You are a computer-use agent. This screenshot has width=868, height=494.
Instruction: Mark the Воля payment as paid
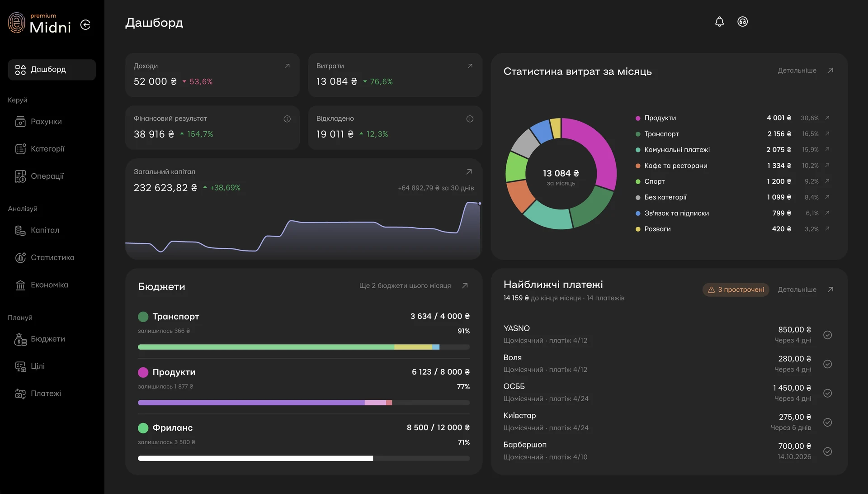[x=827, y=364]
